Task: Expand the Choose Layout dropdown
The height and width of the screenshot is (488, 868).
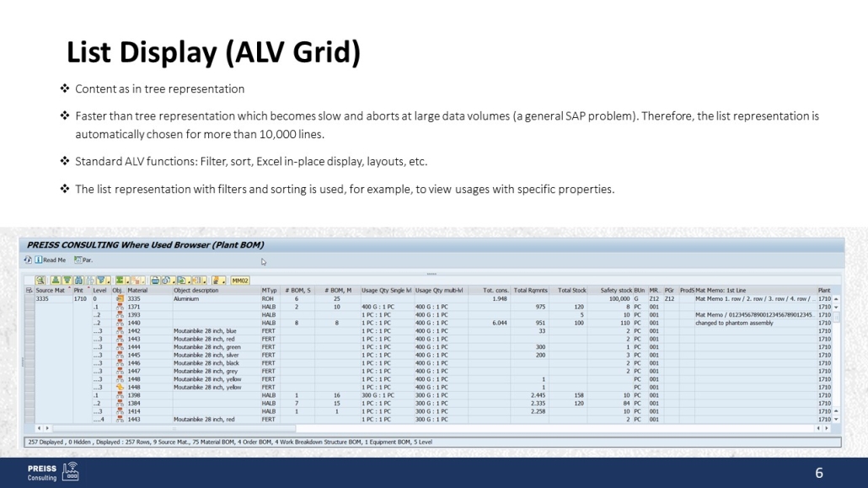Action: pyautogui.click(x=204, y=281)
